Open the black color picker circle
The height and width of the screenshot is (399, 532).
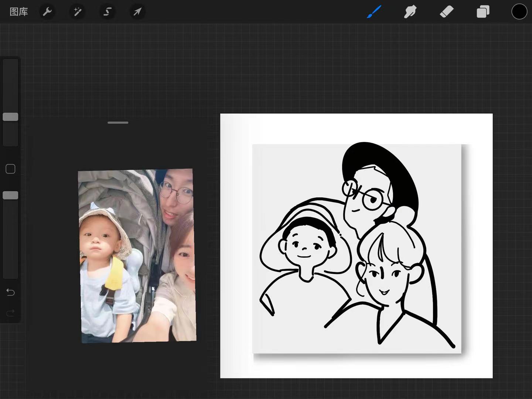(x=519, y=12)
